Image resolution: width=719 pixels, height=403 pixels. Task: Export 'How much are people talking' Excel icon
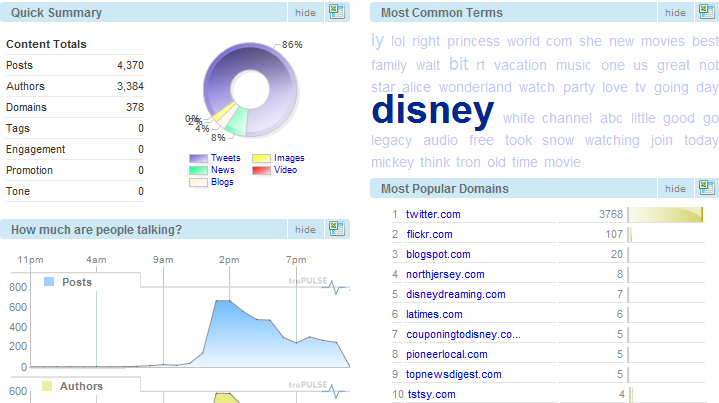(x=337, y=229)
